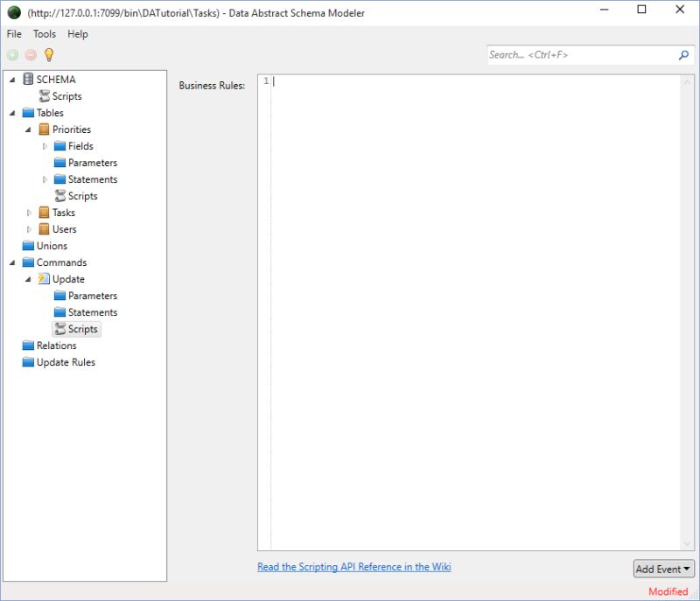
Task: Expand the Tasks table node
Action: (29, 213)
